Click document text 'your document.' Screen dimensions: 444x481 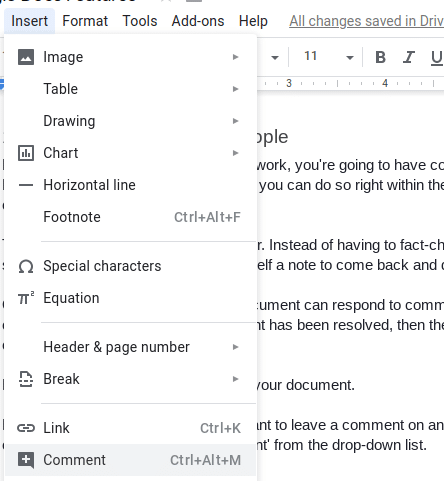click(306, 385)
